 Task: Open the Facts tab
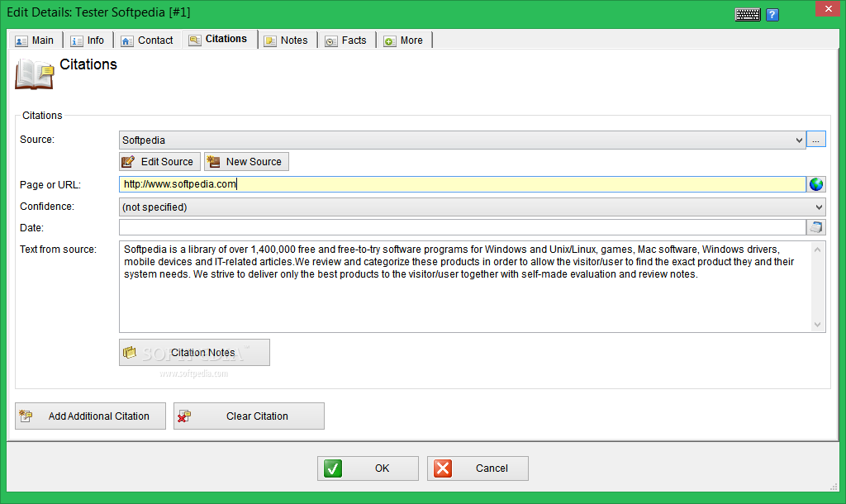(346, 40)
